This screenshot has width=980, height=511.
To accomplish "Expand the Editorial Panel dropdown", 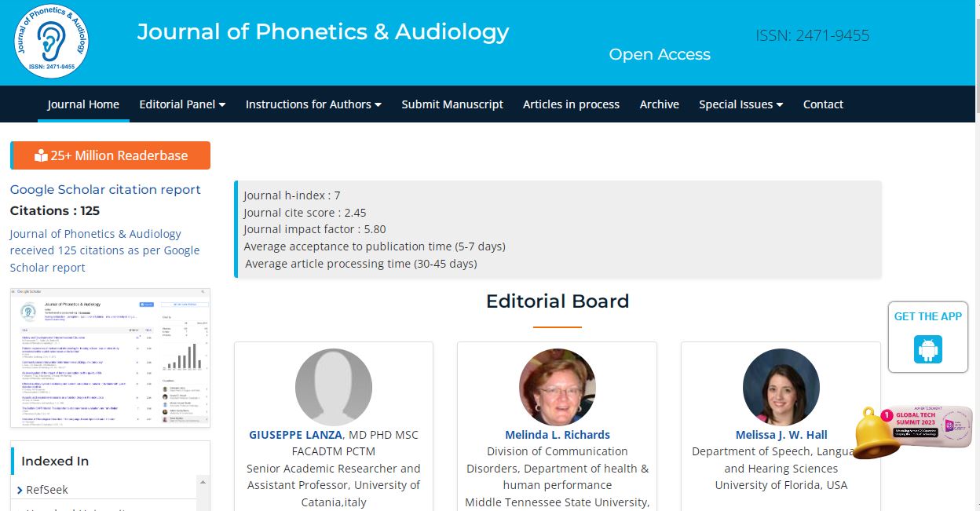I will (x=182, y=104).
